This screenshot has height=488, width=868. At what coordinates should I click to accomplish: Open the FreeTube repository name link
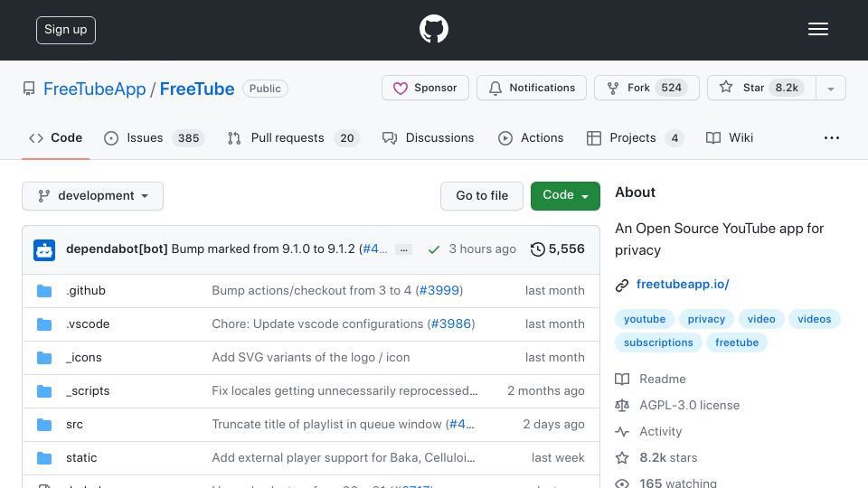[197, 89]
